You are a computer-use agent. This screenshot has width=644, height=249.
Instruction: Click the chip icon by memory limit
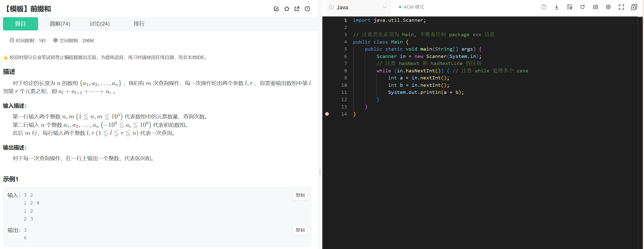[x=55, y=40]
